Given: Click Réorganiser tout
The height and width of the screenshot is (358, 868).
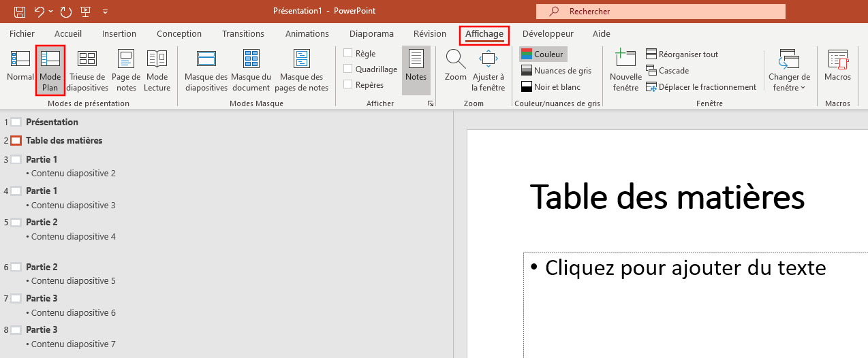Looking at the screenshot, I should tap(682, 54).
